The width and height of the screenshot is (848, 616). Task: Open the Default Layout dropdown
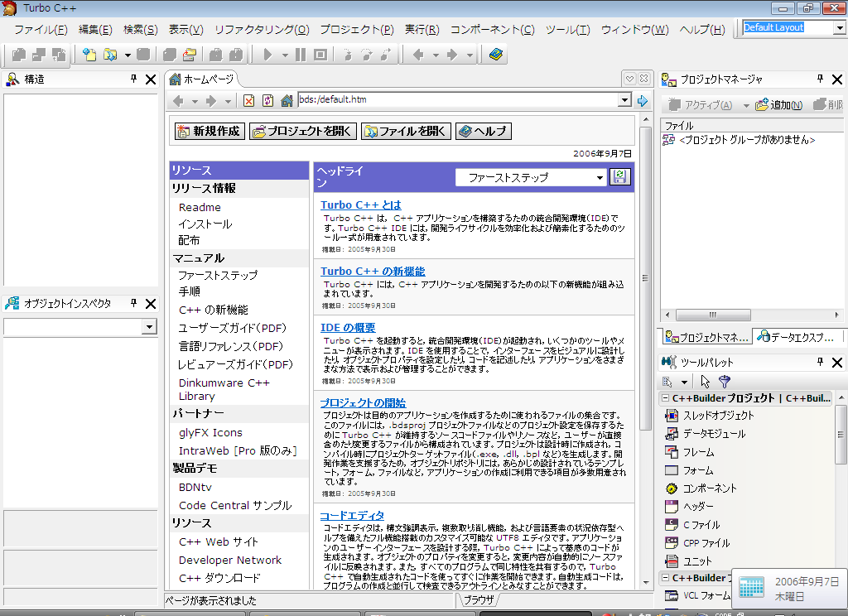tap(839, 27)
